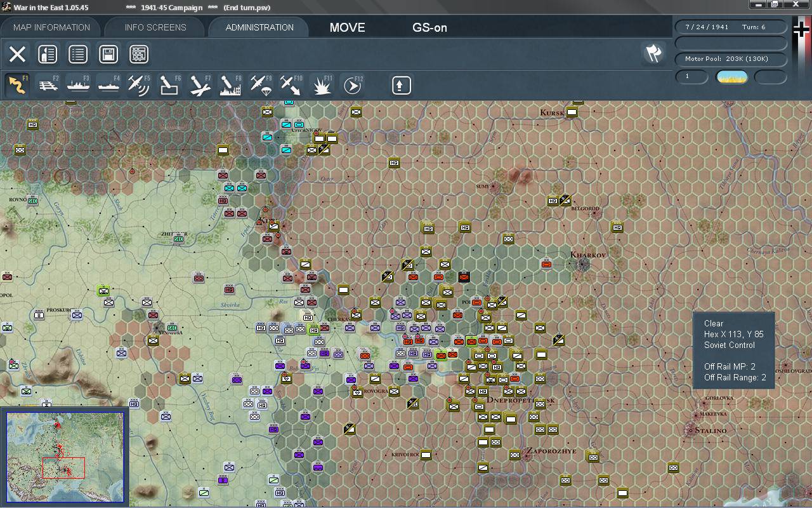
Task: Open the ADMINISTRATION tab
Action: (259, 27)
